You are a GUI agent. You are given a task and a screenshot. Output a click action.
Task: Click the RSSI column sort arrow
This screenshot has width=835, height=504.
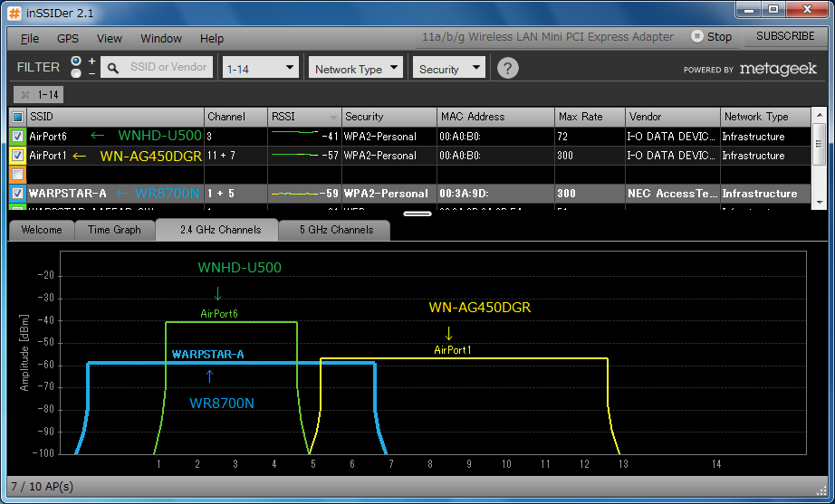333,117
